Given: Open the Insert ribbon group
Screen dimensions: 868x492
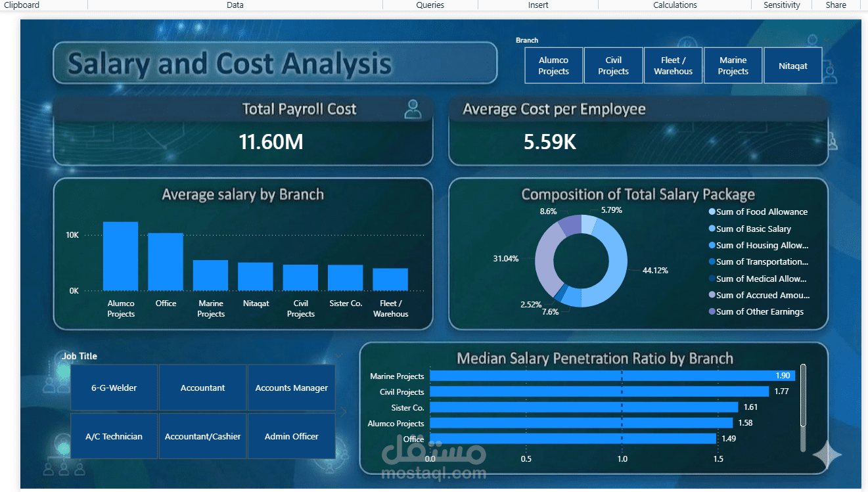Looking at the screenshot, I should [538, 5].
